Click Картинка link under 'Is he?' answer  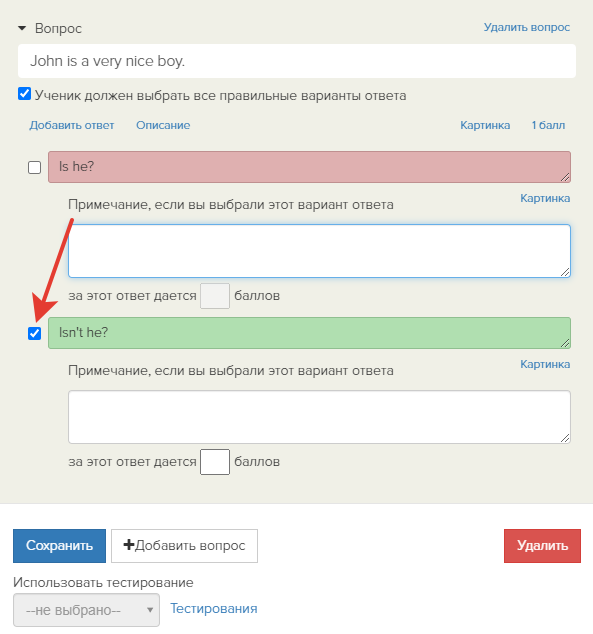(x=545, y=199)
